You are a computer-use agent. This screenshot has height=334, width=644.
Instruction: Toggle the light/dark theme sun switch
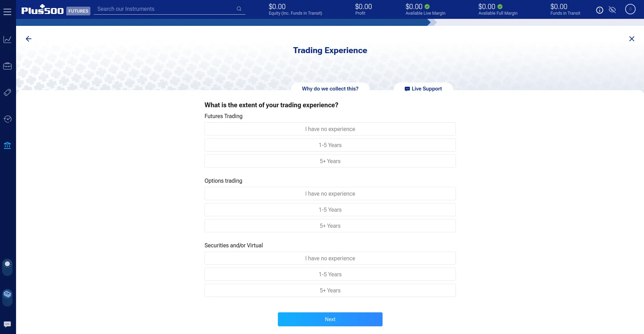coord(7,267)
